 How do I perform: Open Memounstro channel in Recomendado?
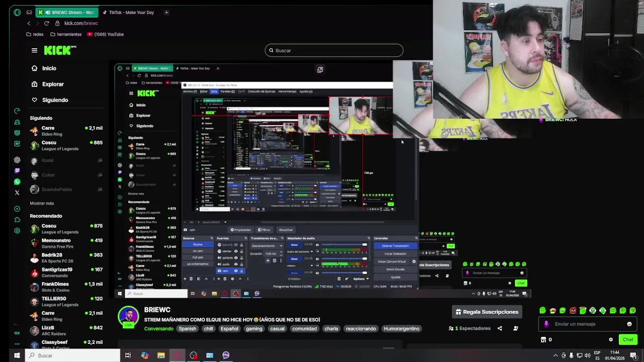coord(66,243)
